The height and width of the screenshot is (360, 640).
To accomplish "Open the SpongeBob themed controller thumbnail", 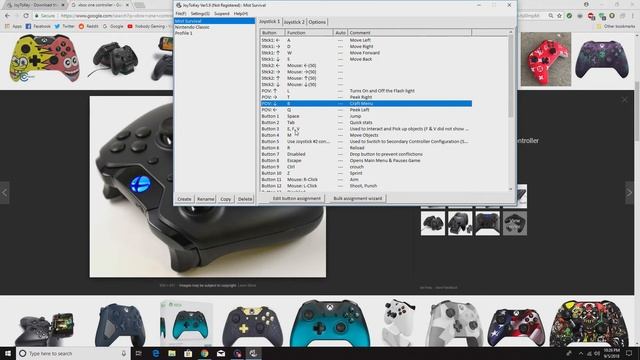I will click(44, 58).
